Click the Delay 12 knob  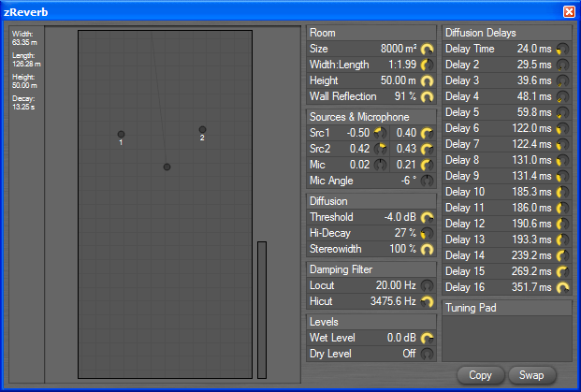[x=562, y=224]
